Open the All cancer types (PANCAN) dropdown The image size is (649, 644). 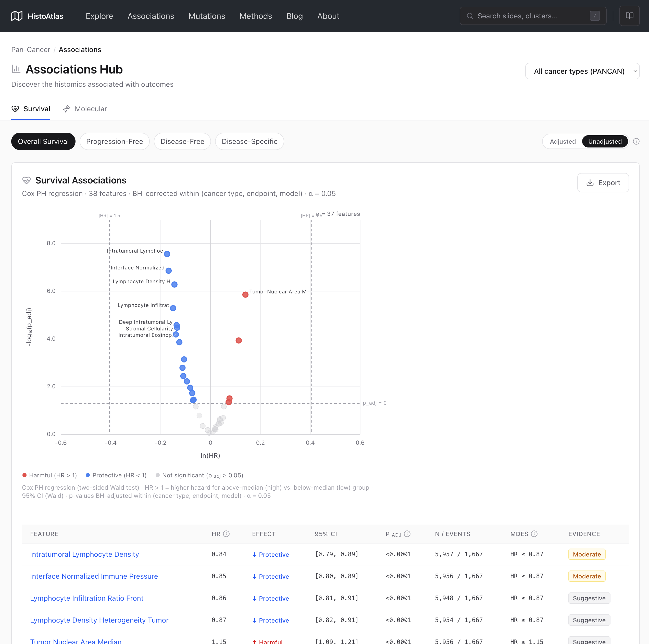tap(582, 71)
